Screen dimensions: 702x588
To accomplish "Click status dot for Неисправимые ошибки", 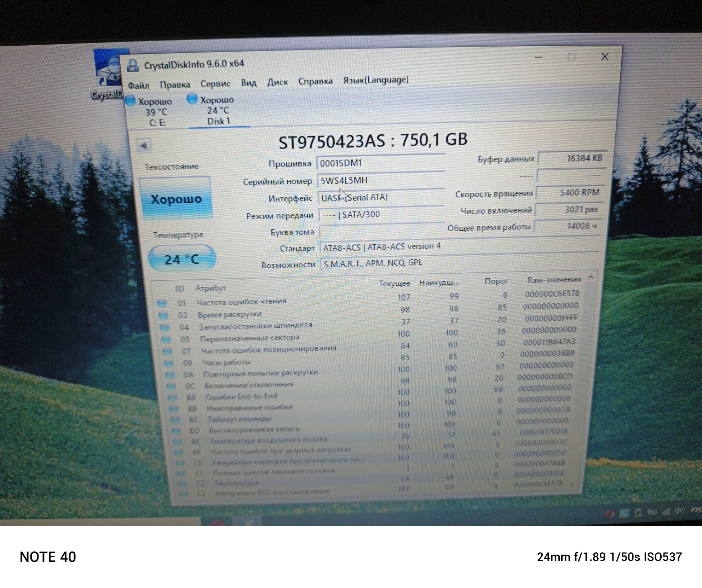I will (174, 409).
